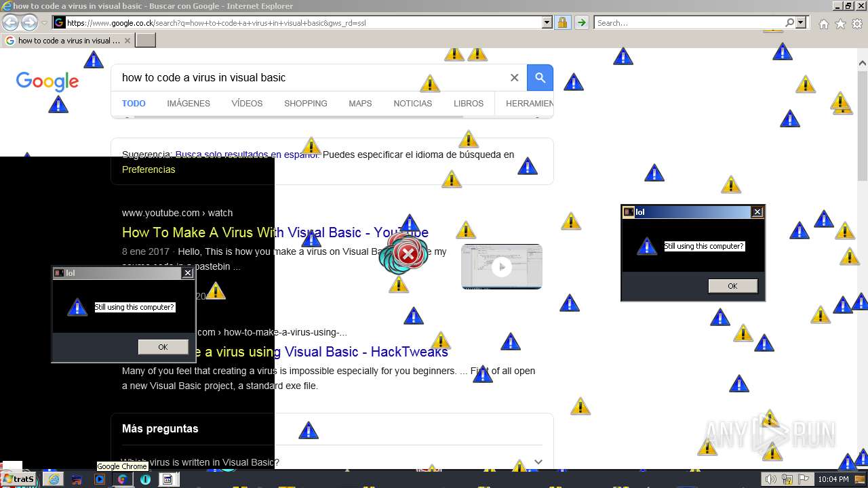Open the Libraries folder taskbar icon
This screenshot has width=868, height=488.
77,479
